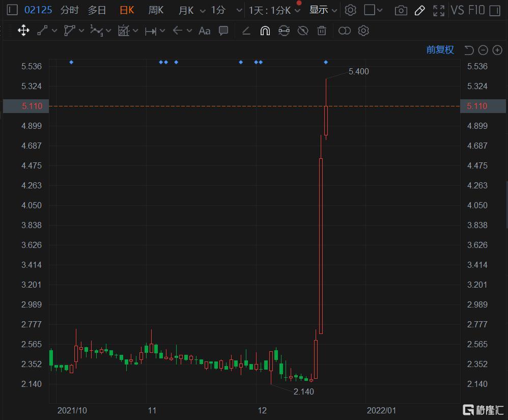Screen dimensions: 508x420
Task: Click the 2.140 low price annotation
Action: pyautogui.click(x=303, y=392)
